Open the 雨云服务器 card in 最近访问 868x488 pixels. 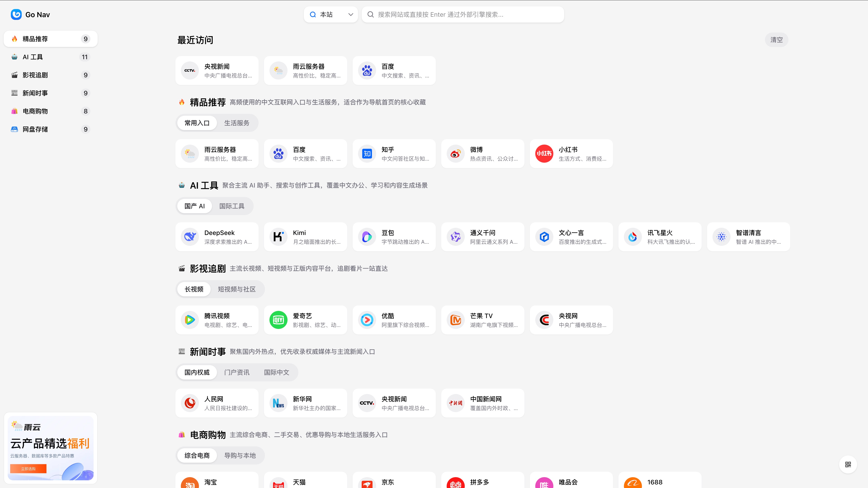tap(306, 70)
